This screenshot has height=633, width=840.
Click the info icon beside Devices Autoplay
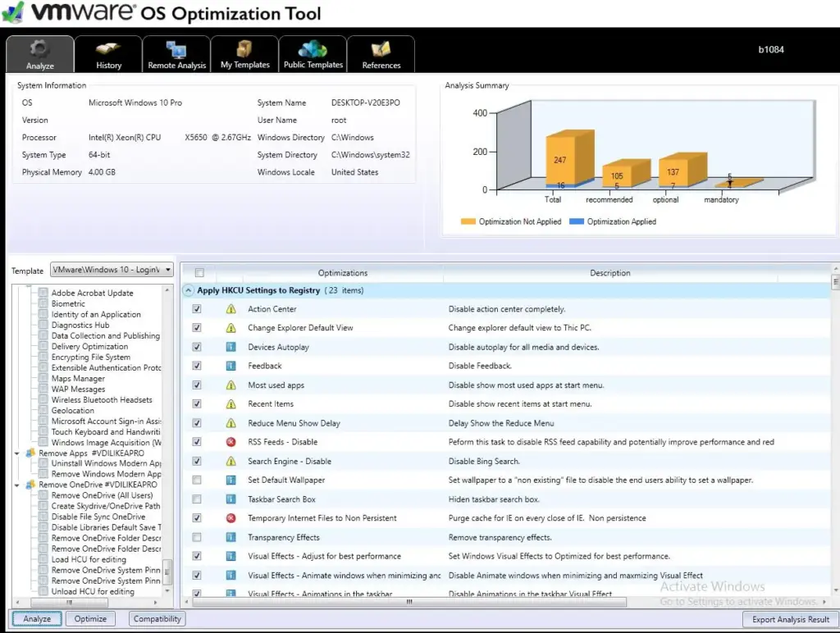coord(231,347)
